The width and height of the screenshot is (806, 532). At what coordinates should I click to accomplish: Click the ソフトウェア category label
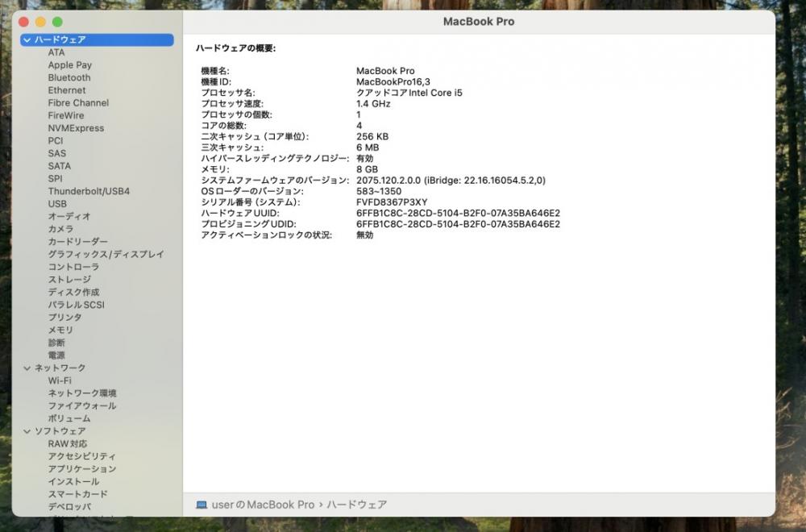coord(60,431)
